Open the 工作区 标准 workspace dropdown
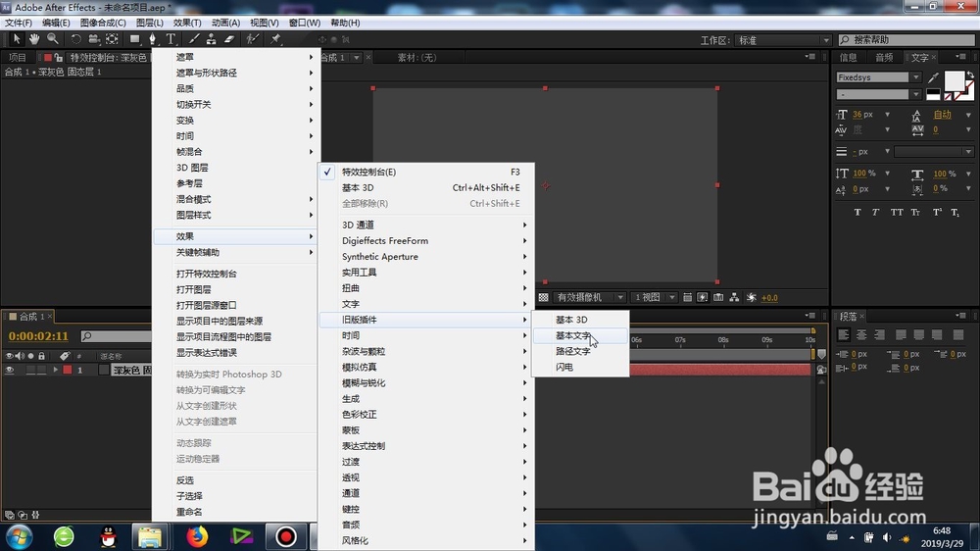 tap(783, 40)
